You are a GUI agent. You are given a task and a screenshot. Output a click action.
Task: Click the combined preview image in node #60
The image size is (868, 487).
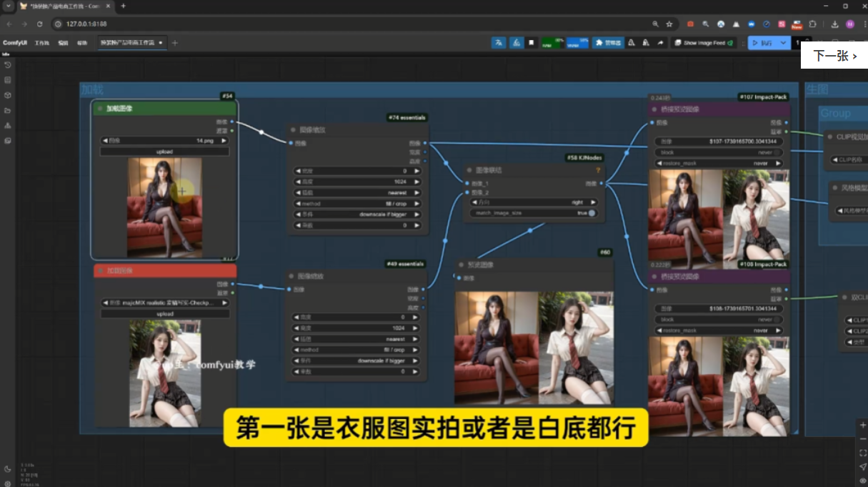pyautogui.click(x=534, y=347)
